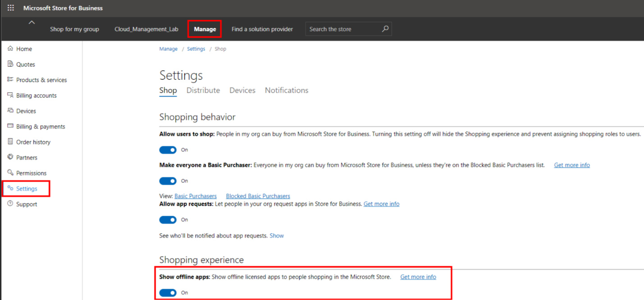Click the Billing accounts icon
Viewport: 644px width, 300px height.
pos(10,95)
